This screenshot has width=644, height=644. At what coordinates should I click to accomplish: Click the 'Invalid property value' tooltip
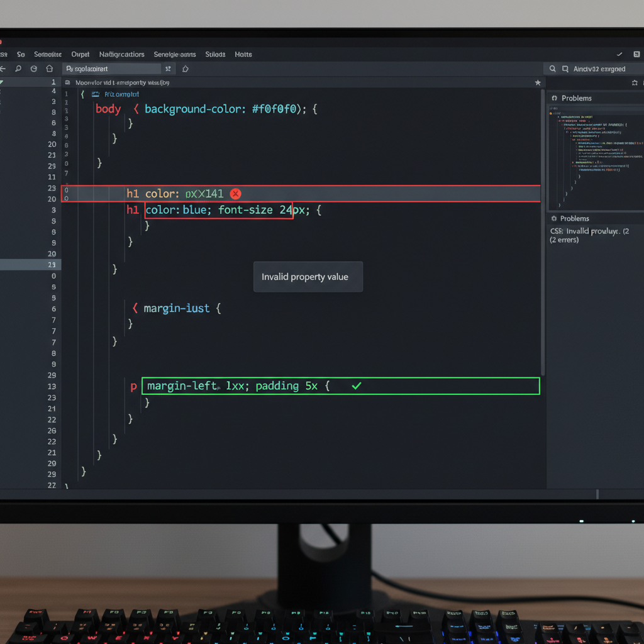coord(308,277)
